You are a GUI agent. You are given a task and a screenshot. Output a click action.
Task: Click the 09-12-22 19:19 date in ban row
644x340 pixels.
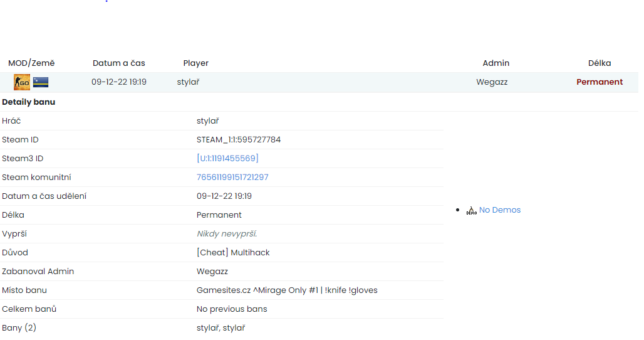click(x=118, y=82)
